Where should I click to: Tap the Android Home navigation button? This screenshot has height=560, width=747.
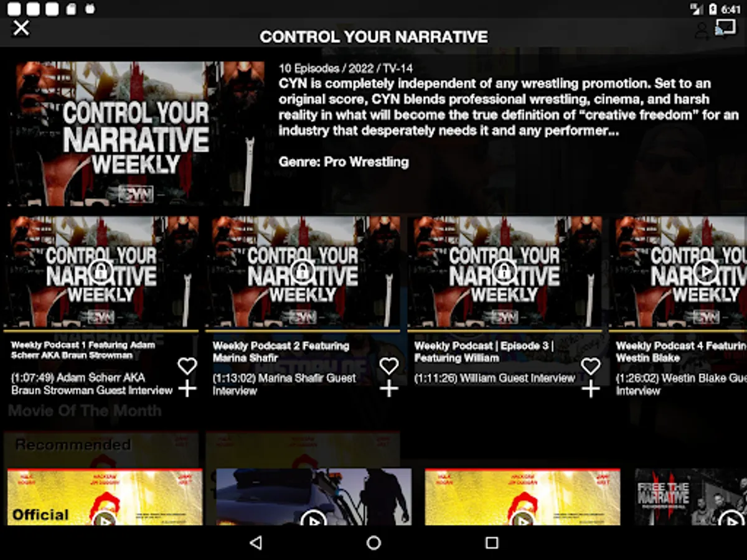tap(374, 543)
